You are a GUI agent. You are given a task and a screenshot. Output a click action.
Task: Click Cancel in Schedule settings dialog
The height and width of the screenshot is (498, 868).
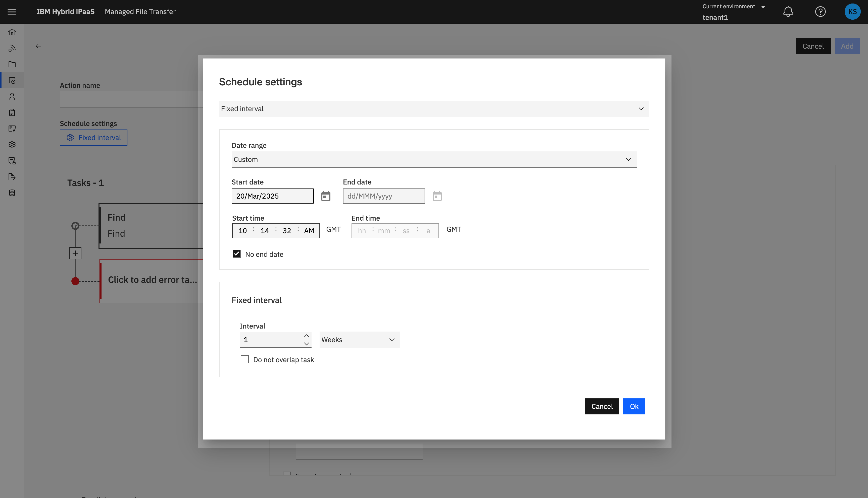[x=602, y=406]
